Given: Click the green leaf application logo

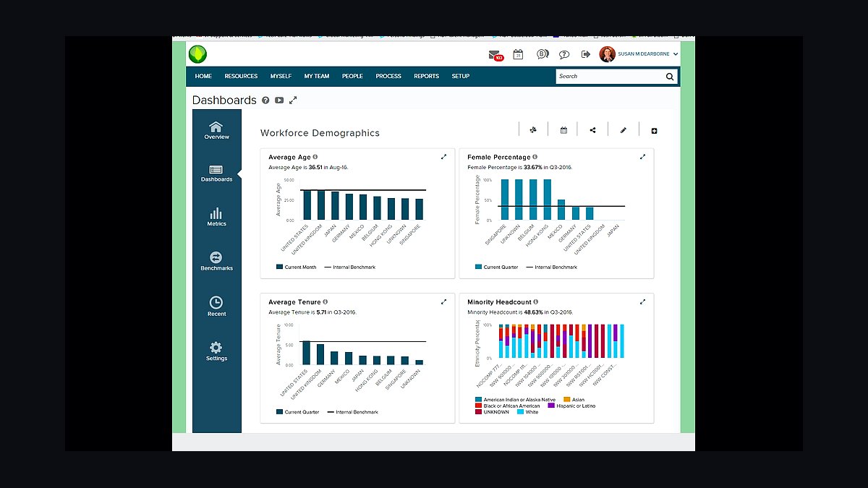Looking at the screenshot, I should (x=197, y=54).
